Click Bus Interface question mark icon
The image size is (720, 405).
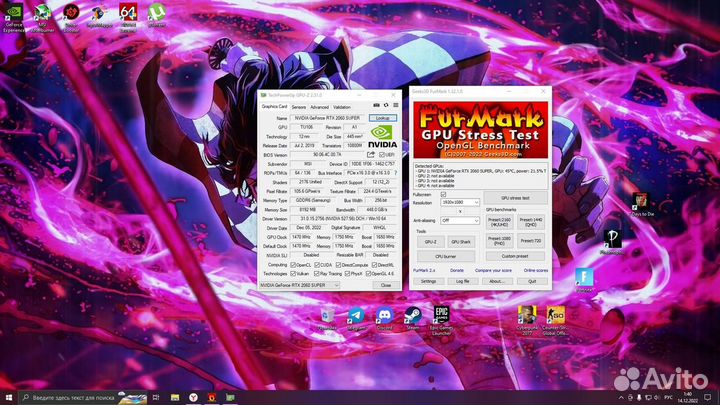click(x=395, y=173)
